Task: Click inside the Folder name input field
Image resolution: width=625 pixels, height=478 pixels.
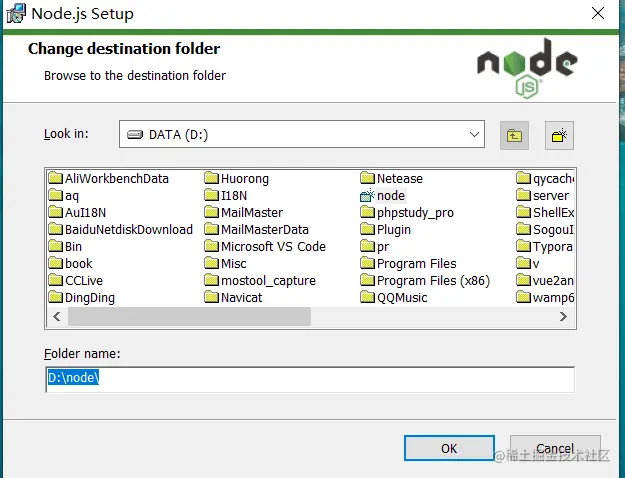Action: (x=310, y=380)
